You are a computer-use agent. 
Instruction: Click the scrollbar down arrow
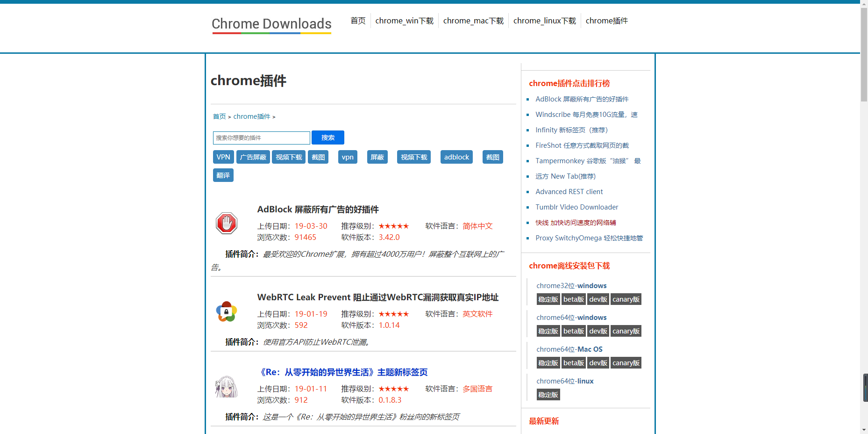[x=864, y=430]
